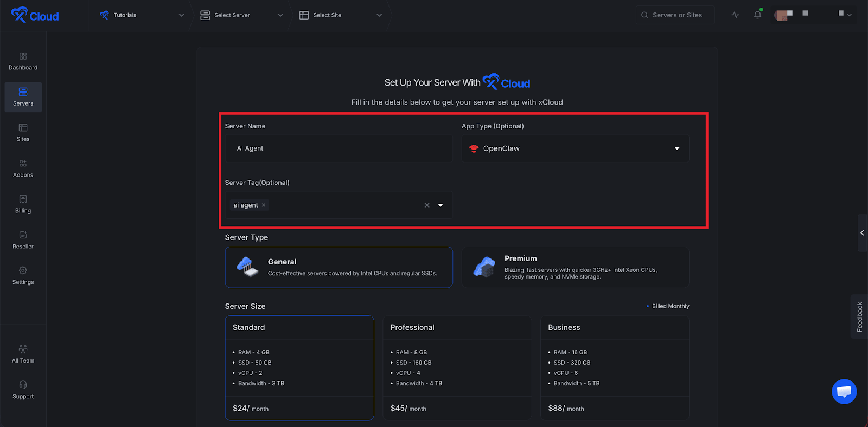
Task: Open the notifications bell icon
Action: click(757, 15)
